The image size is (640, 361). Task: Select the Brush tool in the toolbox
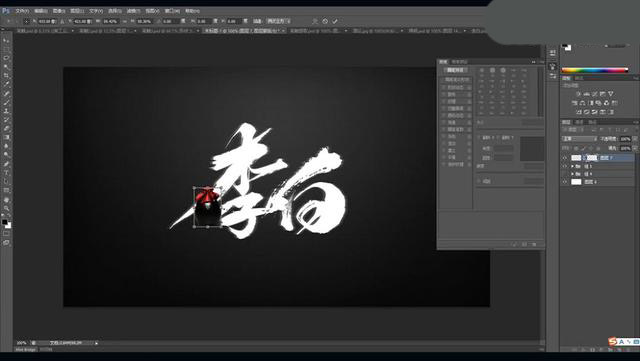[6, 102]
